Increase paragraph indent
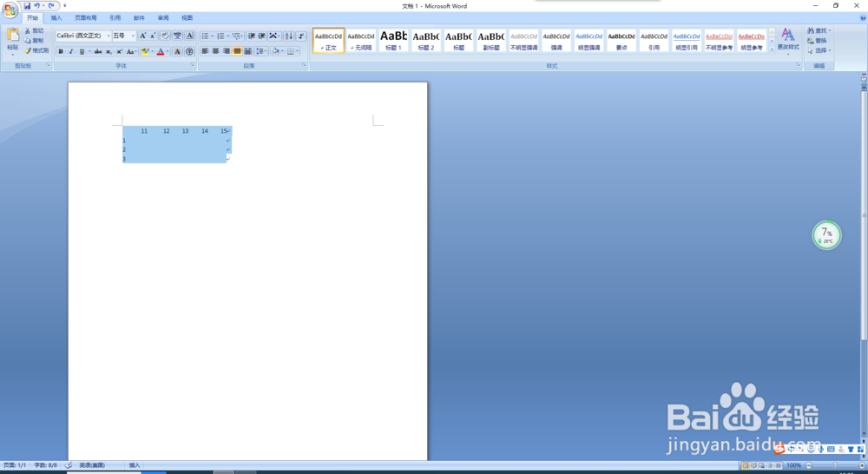 (262, 36)
